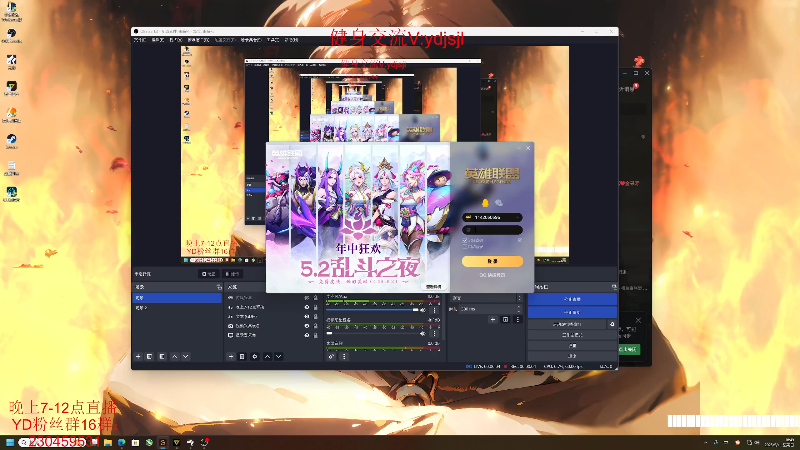Image resolution: width=800 pixels, height=450 pixels.
Task: Open source properties gear in Sources toolbar
Action: [x=255, y=357]
